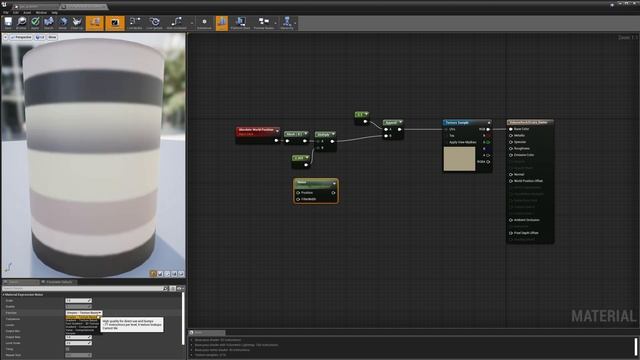Open the Help menu
Viewport: 640px width, 360px height.
(x=54, y=13)
